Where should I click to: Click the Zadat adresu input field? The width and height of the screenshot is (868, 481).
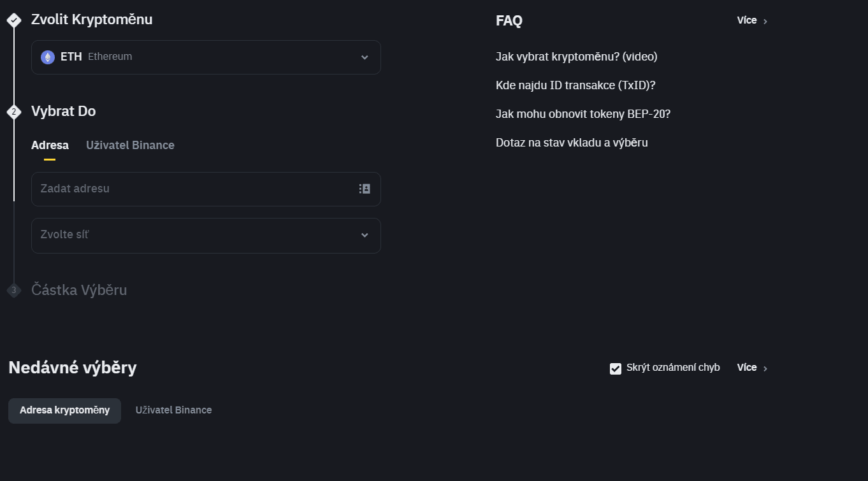tap(191, 189)
